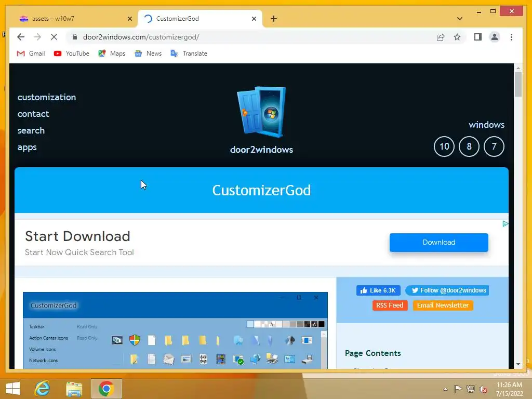Viewport: 532px width, 399px height.
Task: Launch Internet Explorer from the taskbar
Action: (x=43, y=389)
